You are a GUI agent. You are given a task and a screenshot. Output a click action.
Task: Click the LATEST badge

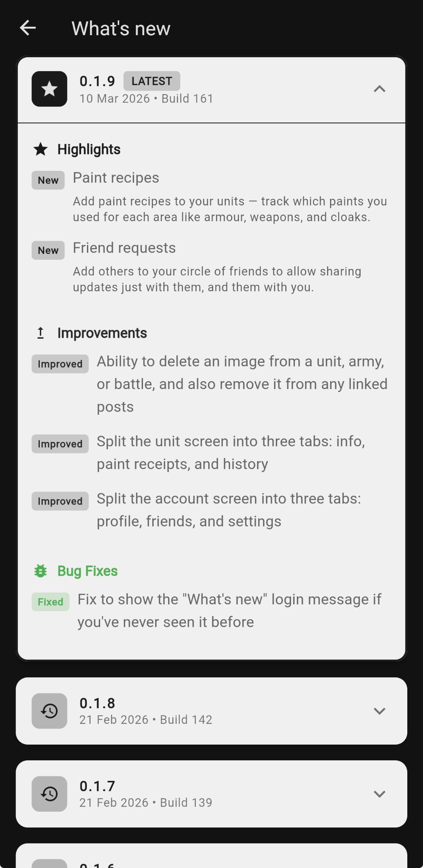[152, 81]
